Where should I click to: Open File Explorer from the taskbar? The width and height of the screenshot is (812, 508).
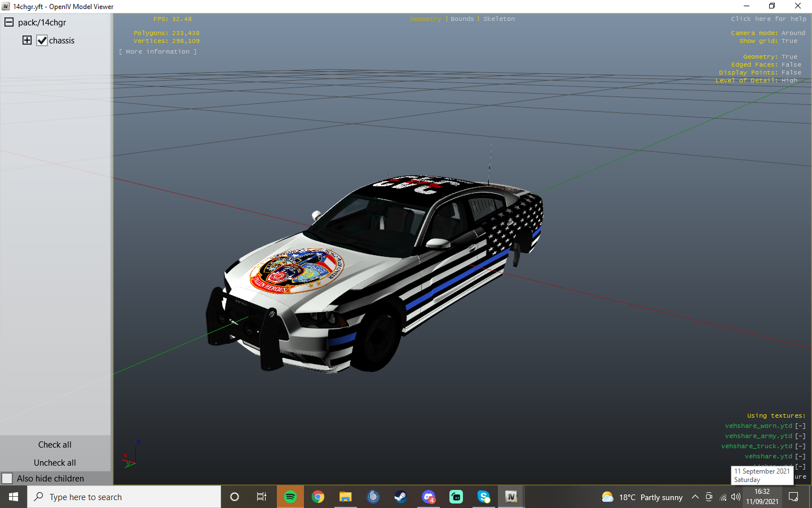point(345,497)
